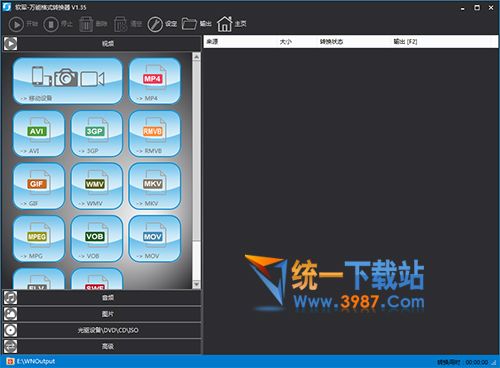This screenshot has width=500, height=368.
Task: Select the WMV format icon
Action: coord(97,186)
